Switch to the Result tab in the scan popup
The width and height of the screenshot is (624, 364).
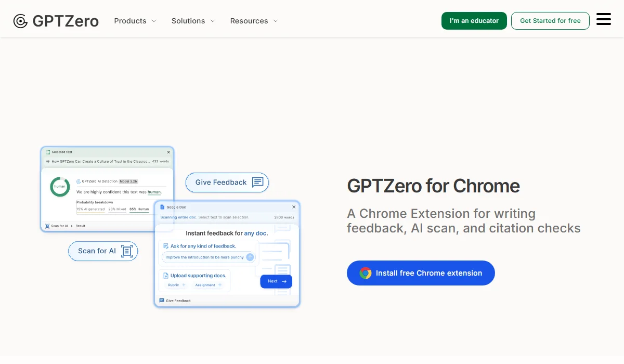click(80, 226)
